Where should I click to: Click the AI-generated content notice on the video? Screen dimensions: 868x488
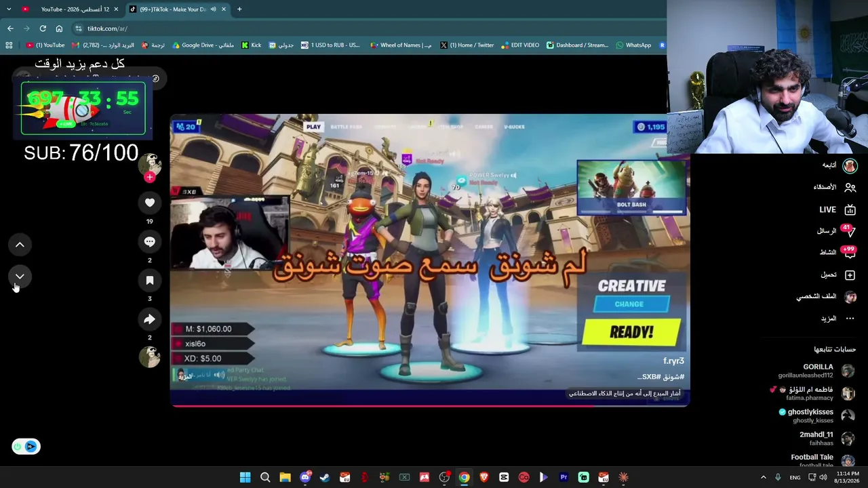625,394
